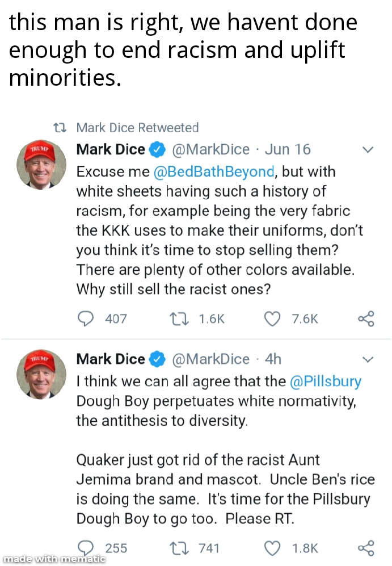Open the @Pillsbury mention link
This screenshot has width=392, height=566.
tap(326, 381)
